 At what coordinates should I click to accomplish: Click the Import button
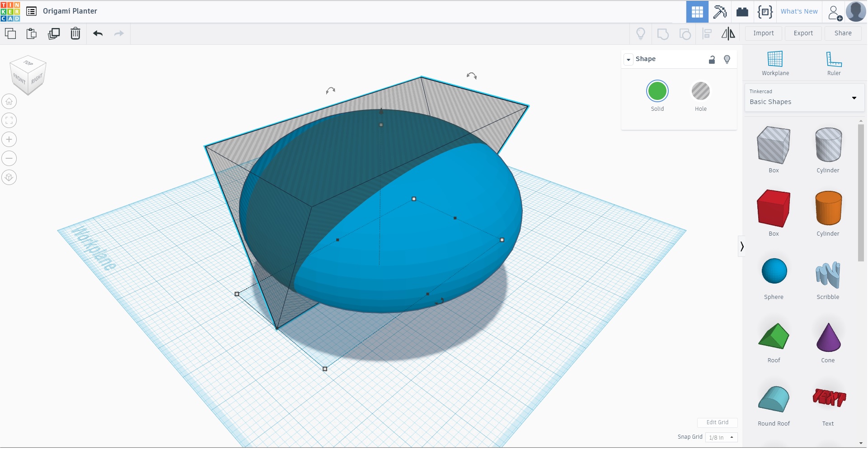(764, 33)
